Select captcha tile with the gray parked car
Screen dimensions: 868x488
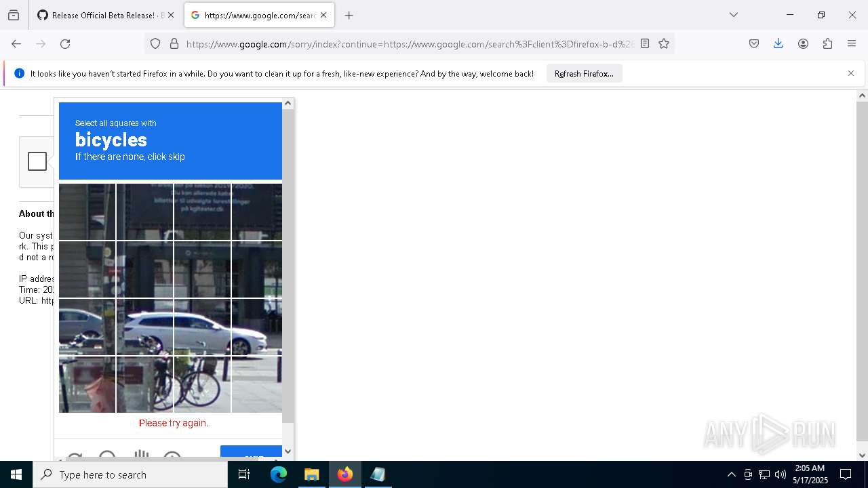pos(87,327)
